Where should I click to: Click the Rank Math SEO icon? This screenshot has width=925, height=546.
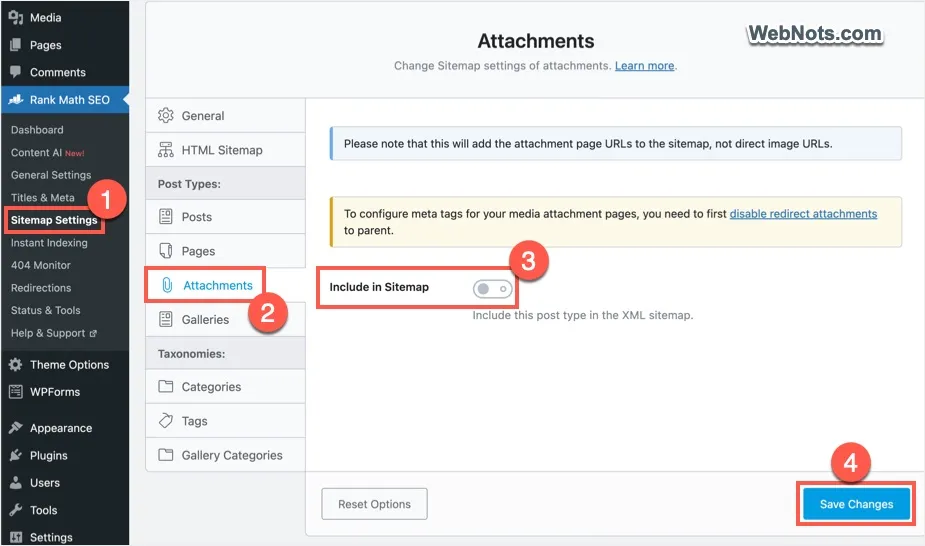click(x=16, y=100)
